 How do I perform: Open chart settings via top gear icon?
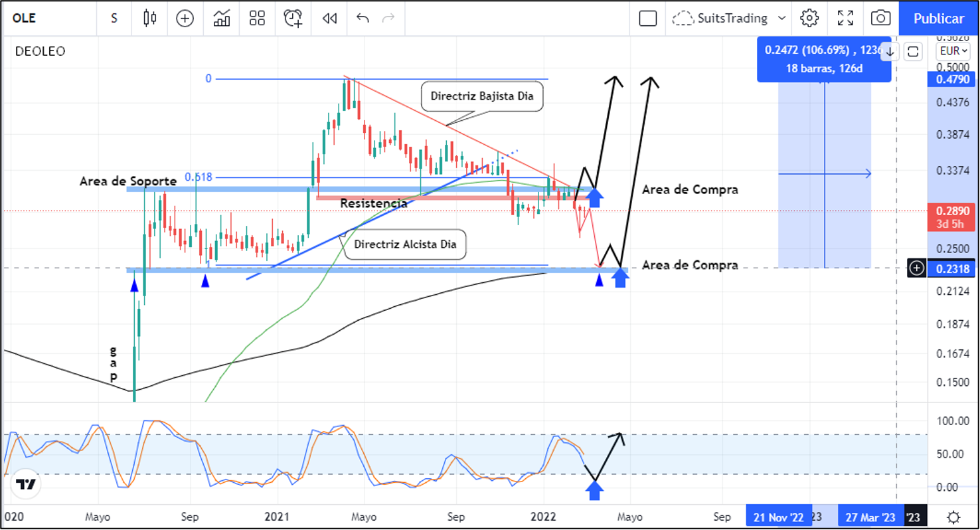(809, 18)
